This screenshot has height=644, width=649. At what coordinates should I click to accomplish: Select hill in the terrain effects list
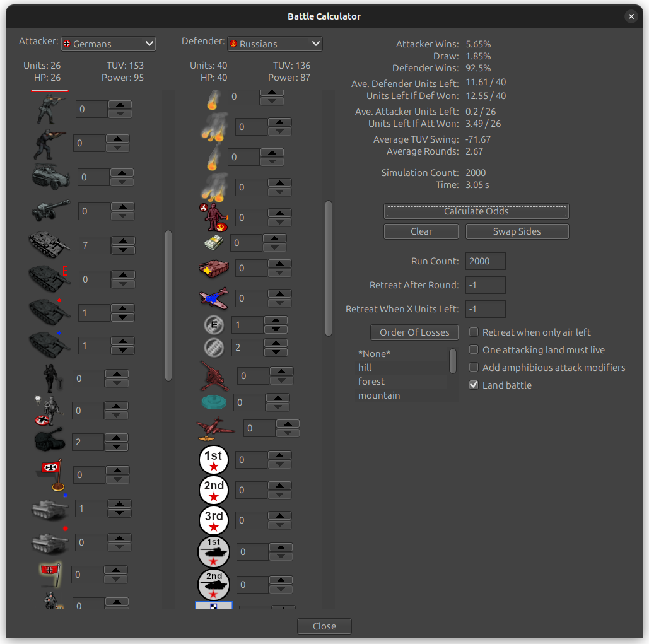(365, 367)
